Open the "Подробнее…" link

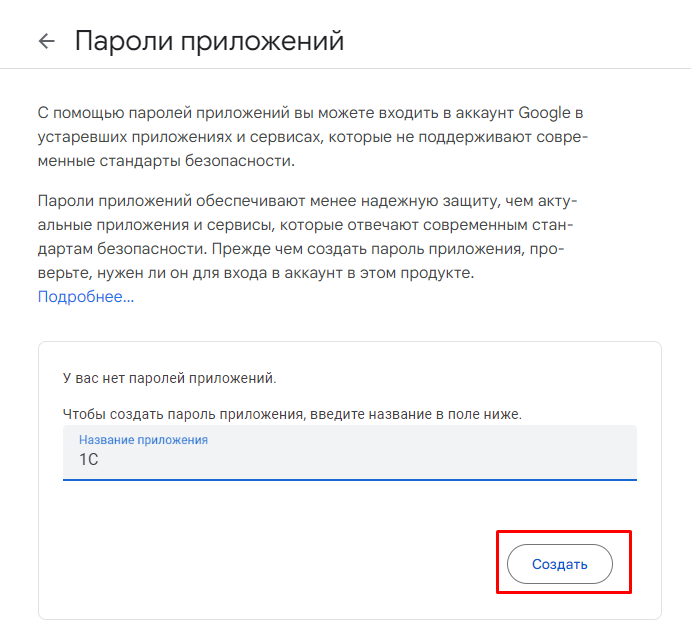pos(86,296)
